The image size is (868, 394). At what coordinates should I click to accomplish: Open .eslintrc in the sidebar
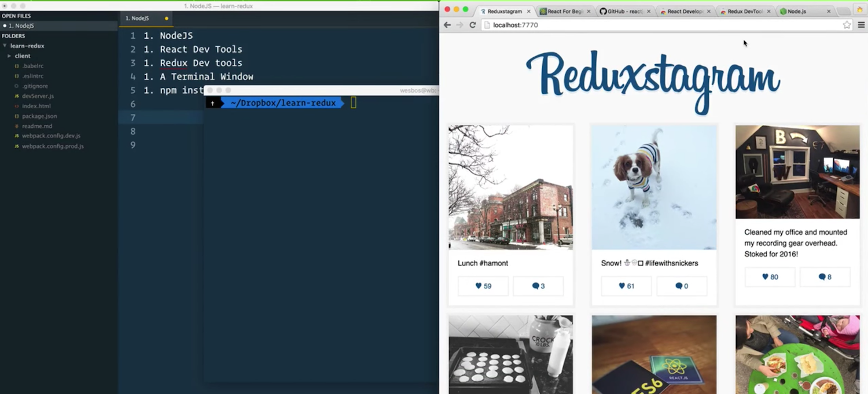(32, 76)
